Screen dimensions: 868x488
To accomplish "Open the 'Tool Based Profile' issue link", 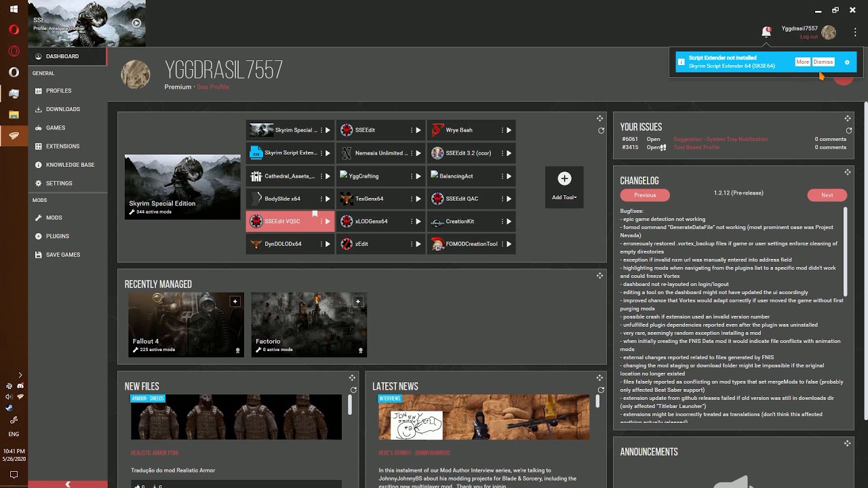I will click(x=696, y=147).
